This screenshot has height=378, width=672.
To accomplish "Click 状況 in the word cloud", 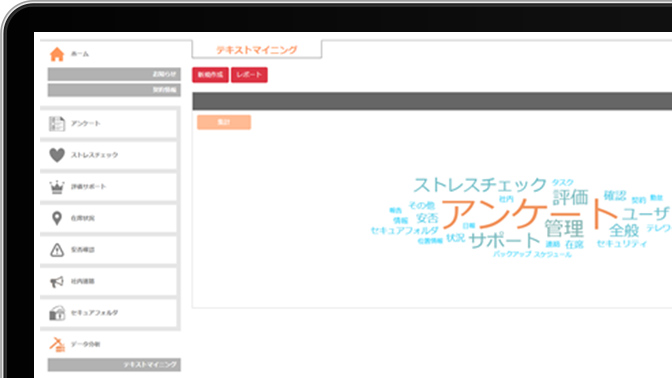I will point(456,237).
